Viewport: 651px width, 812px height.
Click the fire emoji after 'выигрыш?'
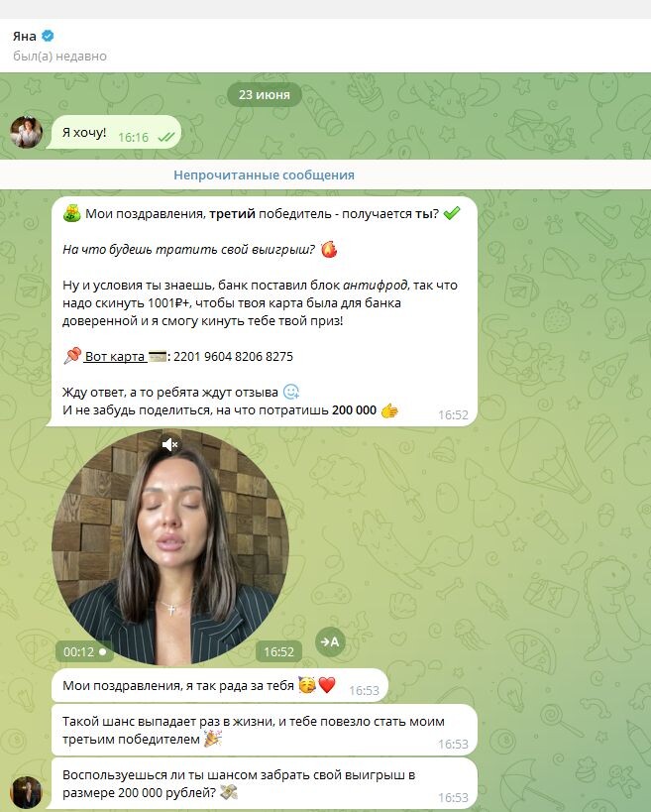coord(329,250)
